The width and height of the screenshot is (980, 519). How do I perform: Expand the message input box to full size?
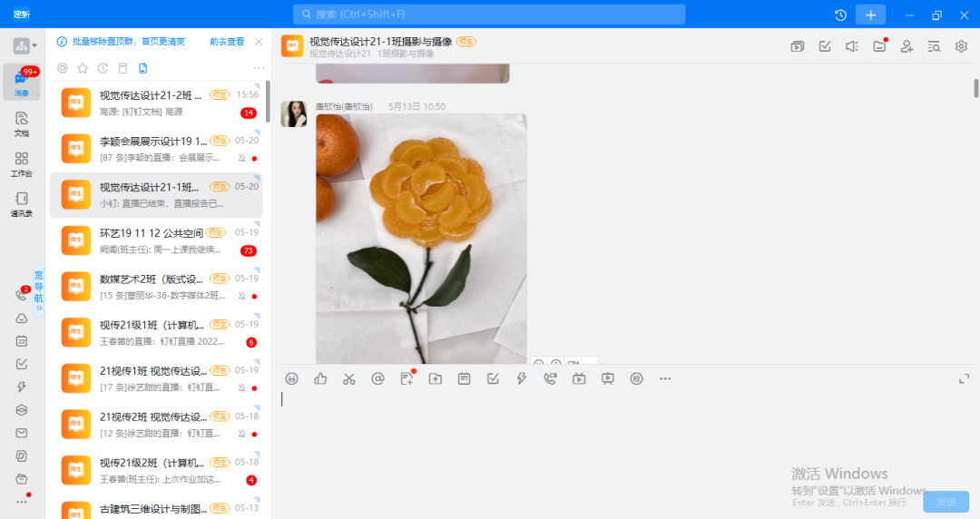click(x=965, y=379)
